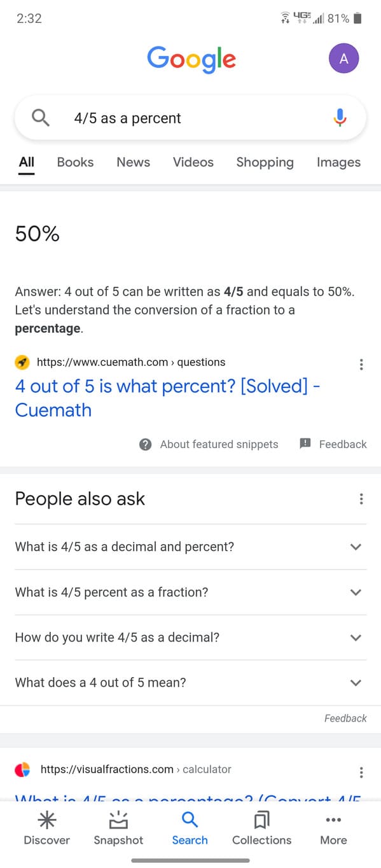Open three-dot menu for Cuemath result

click(x=361, y=365)
